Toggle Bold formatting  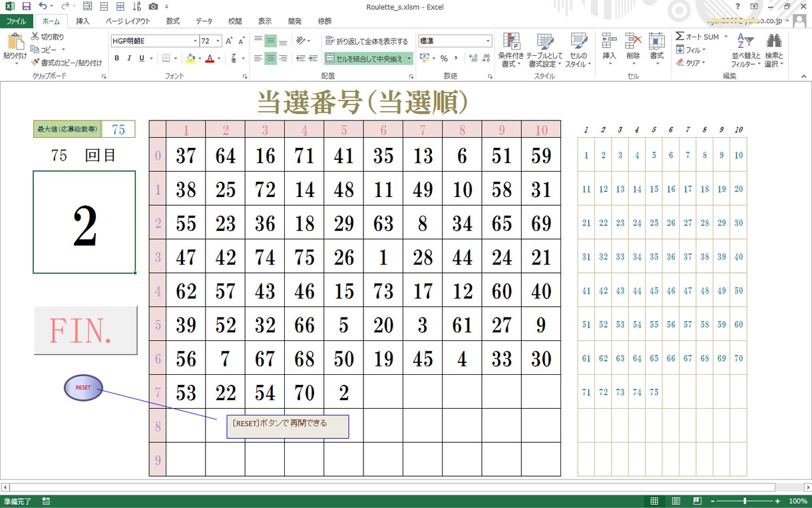[x=117, y=59]
